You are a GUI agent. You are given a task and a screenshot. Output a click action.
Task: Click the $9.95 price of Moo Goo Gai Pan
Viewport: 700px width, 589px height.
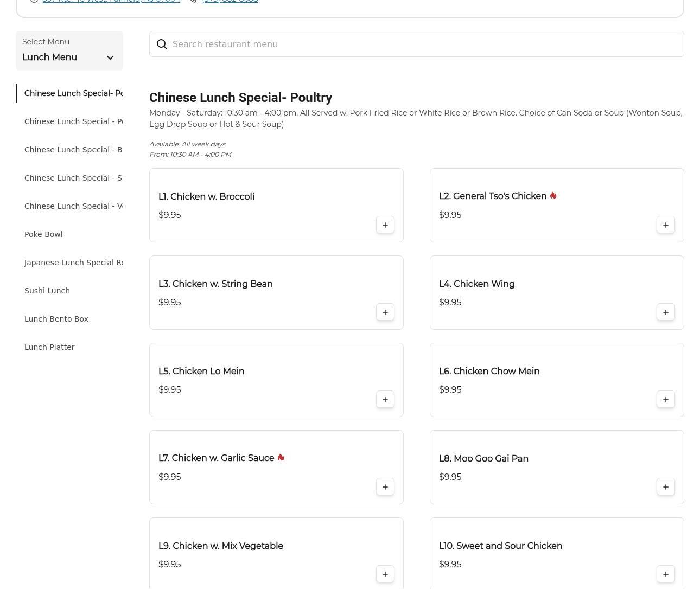click(x=450, y=477)
